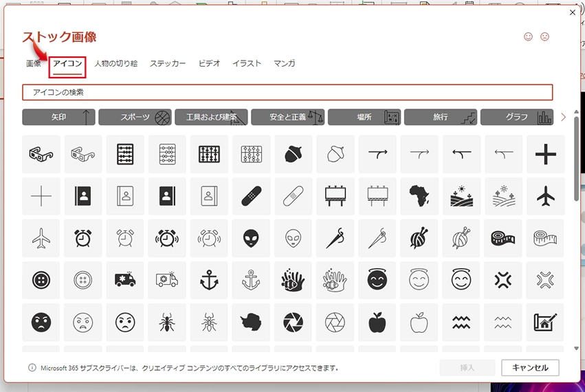
Task: Pick the Africa continent icon
Action: (419, 196)
